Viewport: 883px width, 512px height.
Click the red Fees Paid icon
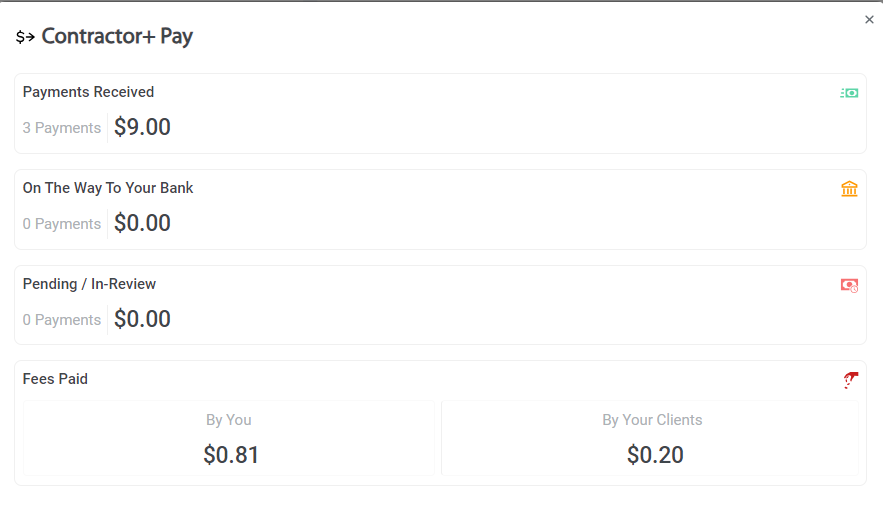pos(850,380)
